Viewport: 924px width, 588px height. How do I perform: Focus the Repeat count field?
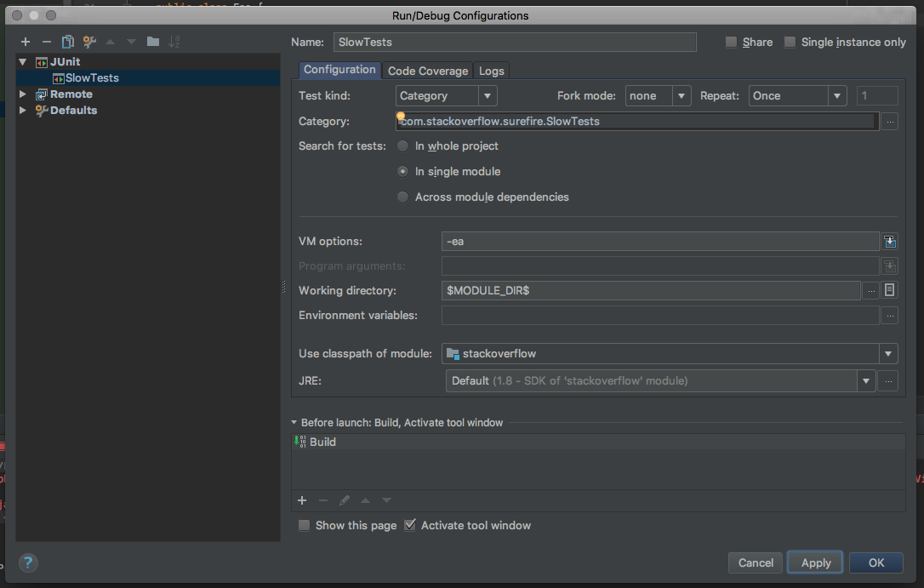pyautogui.click(x=877, y=95)
